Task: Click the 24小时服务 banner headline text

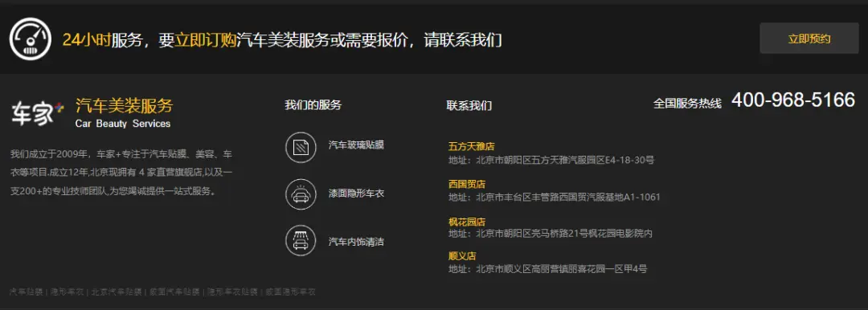Action: 282,39
